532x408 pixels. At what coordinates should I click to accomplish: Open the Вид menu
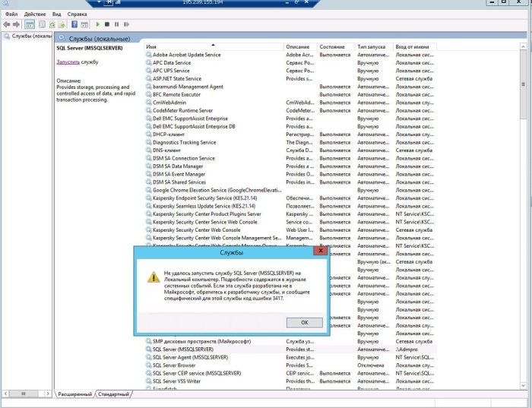click(x=57, y=14)
